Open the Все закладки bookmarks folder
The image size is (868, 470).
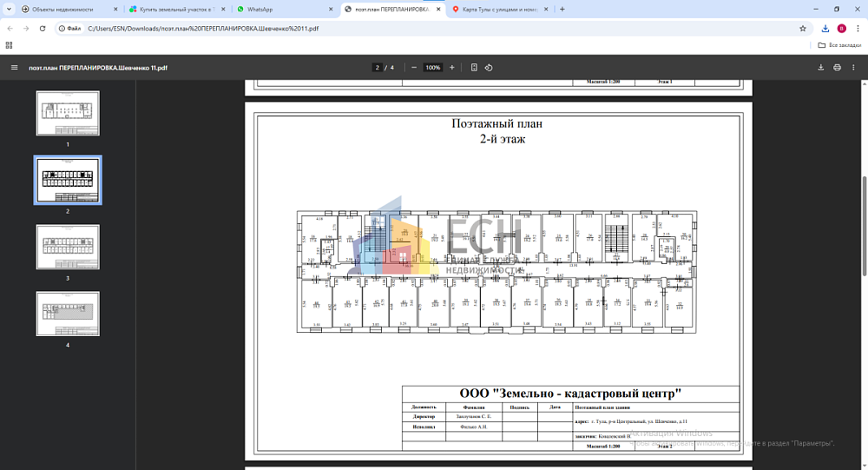point(839,45)
